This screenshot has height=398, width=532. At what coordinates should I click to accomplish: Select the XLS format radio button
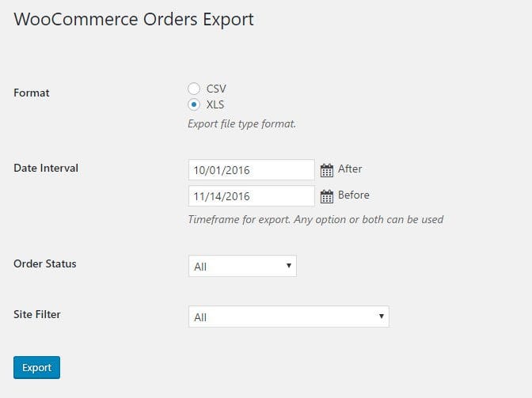pos(194,104)
